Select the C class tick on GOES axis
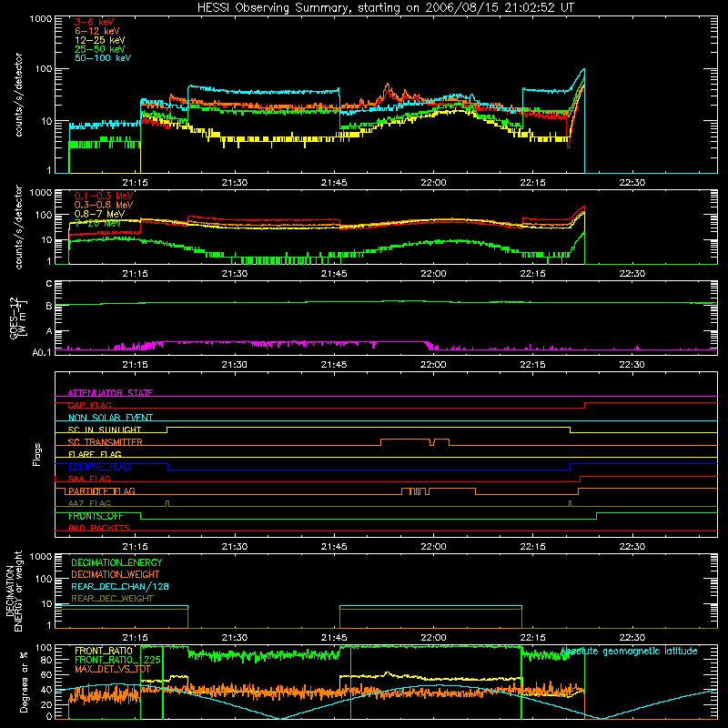 click(48, 284)
